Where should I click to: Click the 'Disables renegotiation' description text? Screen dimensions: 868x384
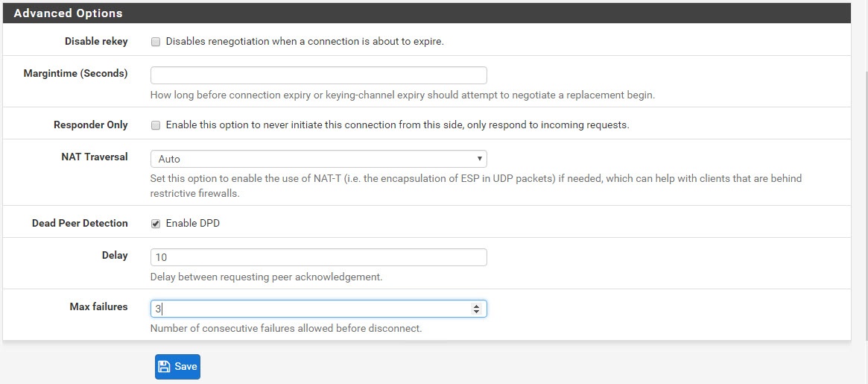(x=305, y=42)
